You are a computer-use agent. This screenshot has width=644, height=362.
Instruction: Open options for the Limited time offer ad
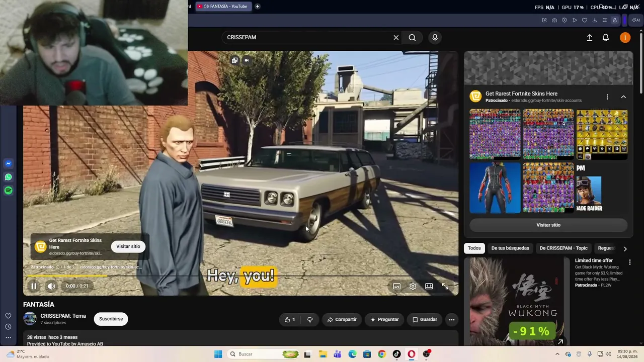[x=629, y=262]
